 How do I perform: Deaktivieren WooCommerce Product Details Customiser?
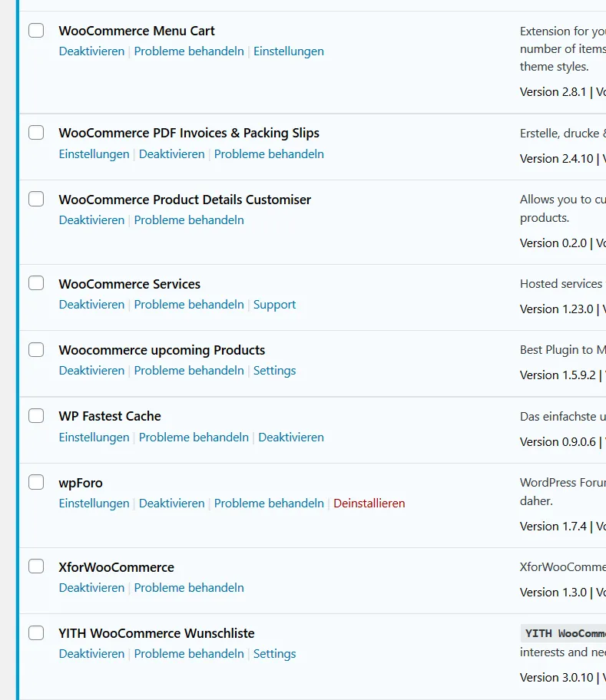tap(91, 220)
